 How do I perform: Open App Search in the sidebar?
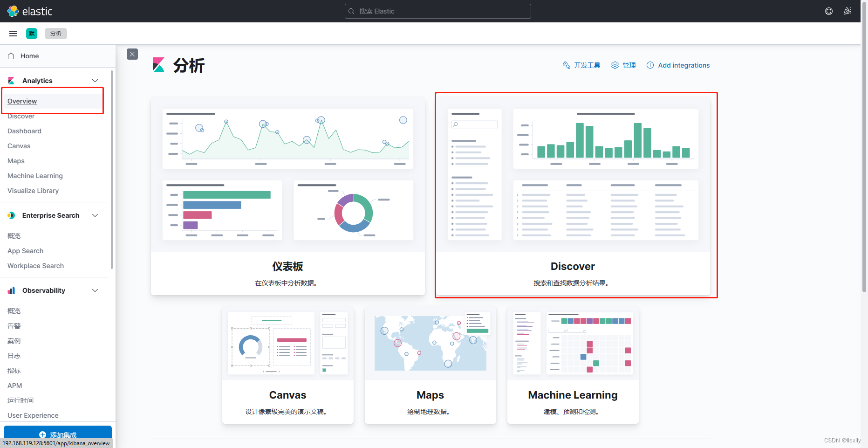[x=25, y=251]
